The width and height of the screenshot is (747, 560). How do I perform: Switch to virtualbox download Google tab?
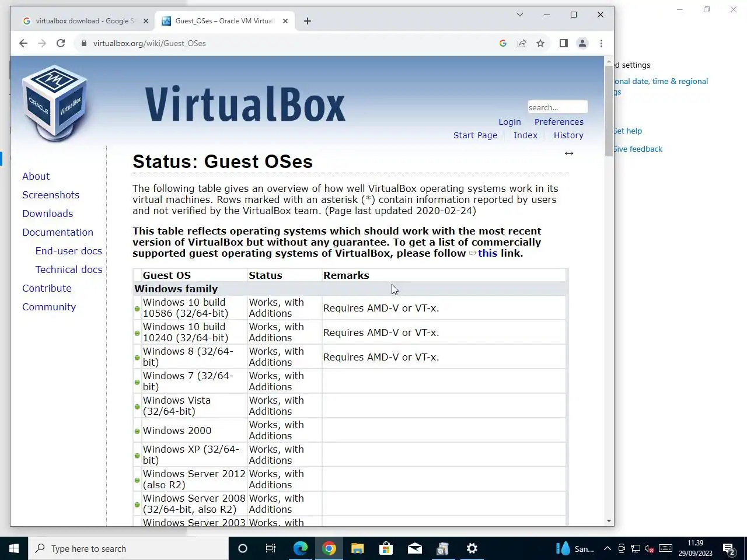[x=85, y=21]
